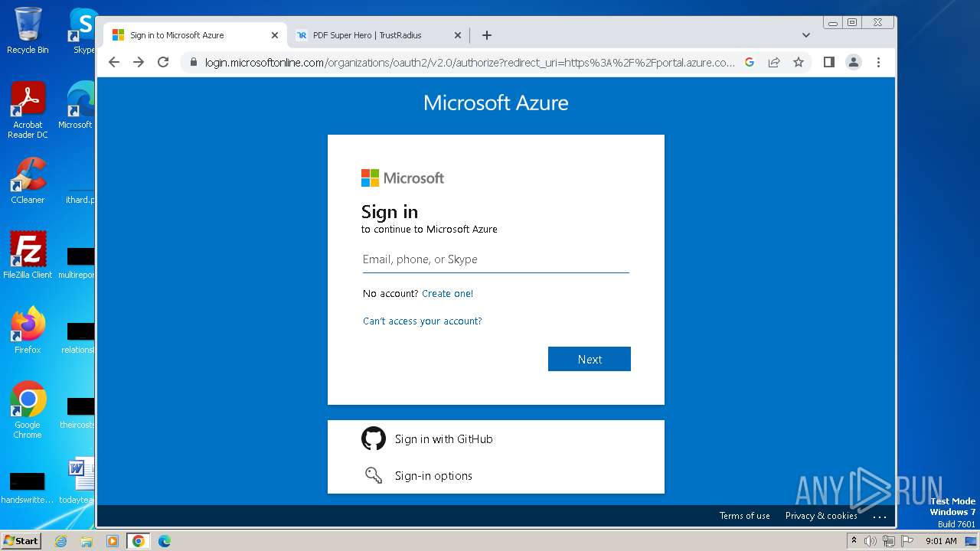Click the GitHub octocat icon

click(374, 439)
